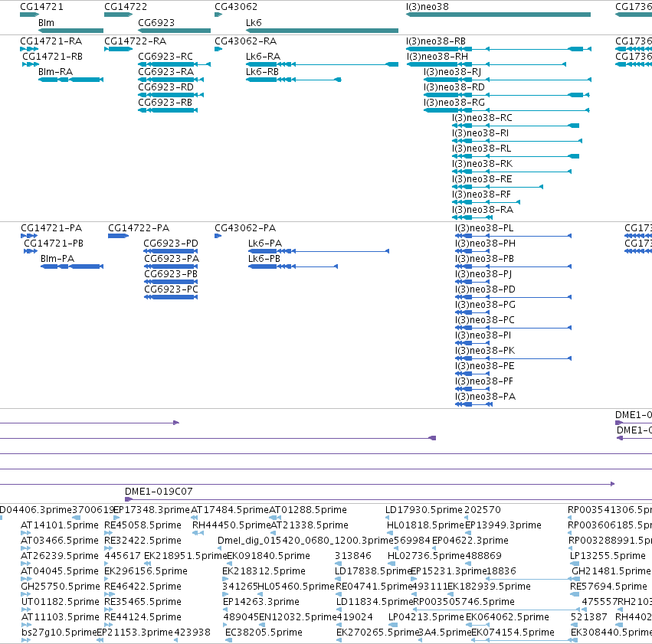The image size is (652, 644).
Task: Click the CG14721-PB polypeptide label
Action: point(54,244)
